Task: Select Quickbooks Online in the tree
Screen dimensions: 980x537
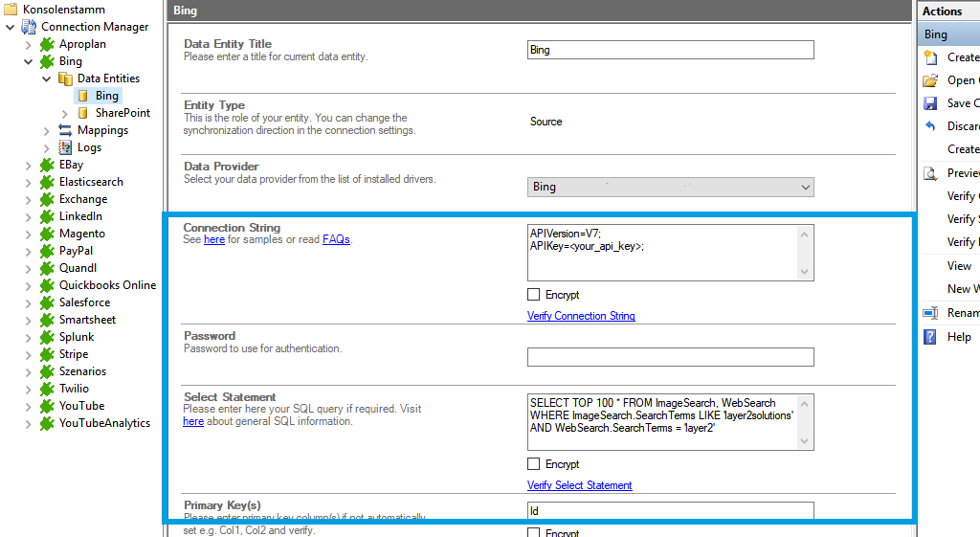Action: (107, 285)
